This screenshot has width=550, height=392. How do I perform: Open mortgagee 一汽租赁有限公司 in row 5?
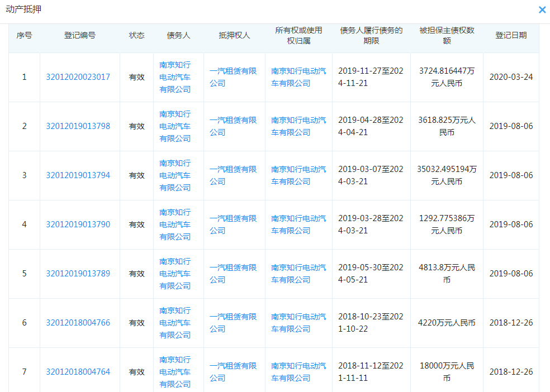[233, 274]
